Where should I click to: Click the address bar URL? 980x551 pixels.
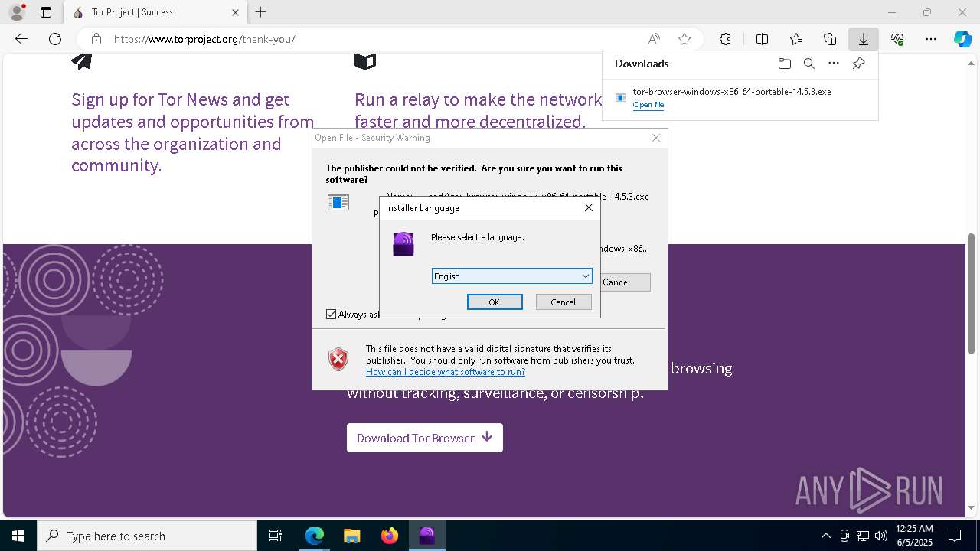pyautogui.click(x=204, y=39)
